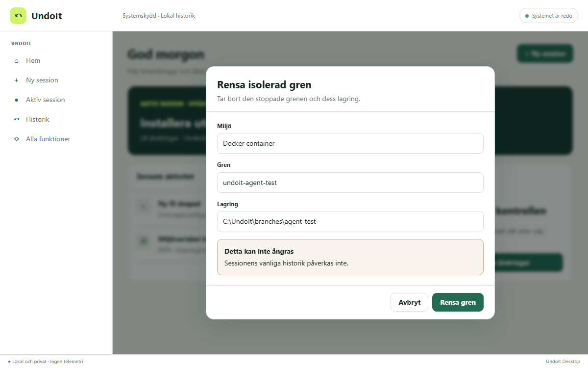Cancel the dialog with Avbryt
The width and height of the screenshot is (588, 368).
[409, 302]
